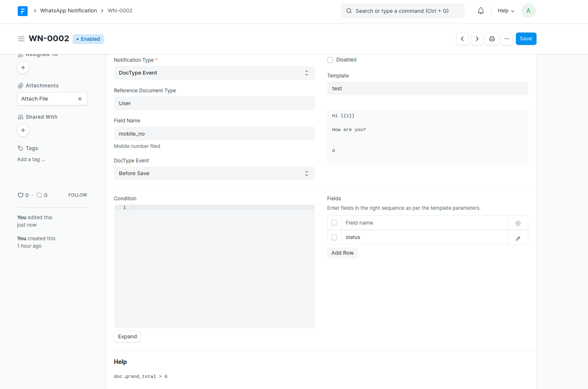Open DocType Event dropdown
Viewport: 588px width, 389px height.
coord(214,173)
